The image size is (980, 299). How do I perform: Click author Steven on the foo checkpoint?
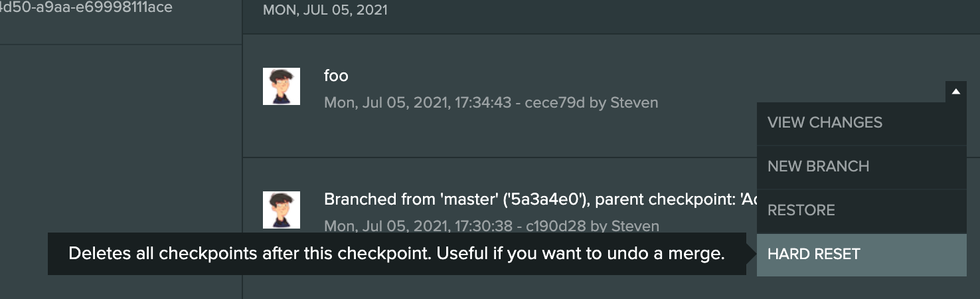(x=634, y=103)
